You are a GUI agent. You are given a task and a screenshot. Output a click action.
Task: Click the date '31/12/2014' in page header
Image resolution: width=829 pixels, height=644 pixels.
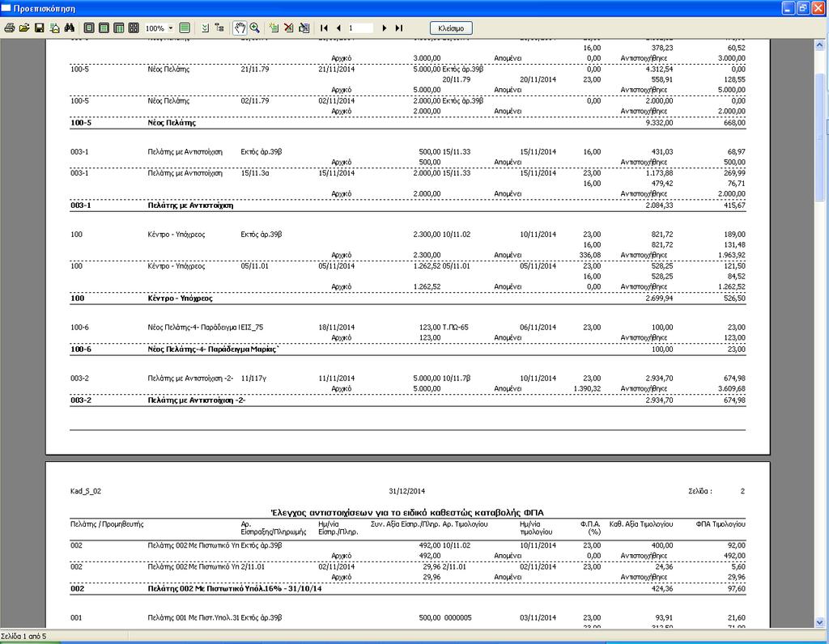coord(406,491)
